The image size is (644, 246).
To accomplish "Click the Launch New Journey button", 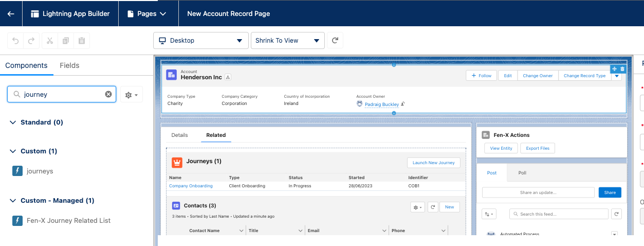I will 433,163.
